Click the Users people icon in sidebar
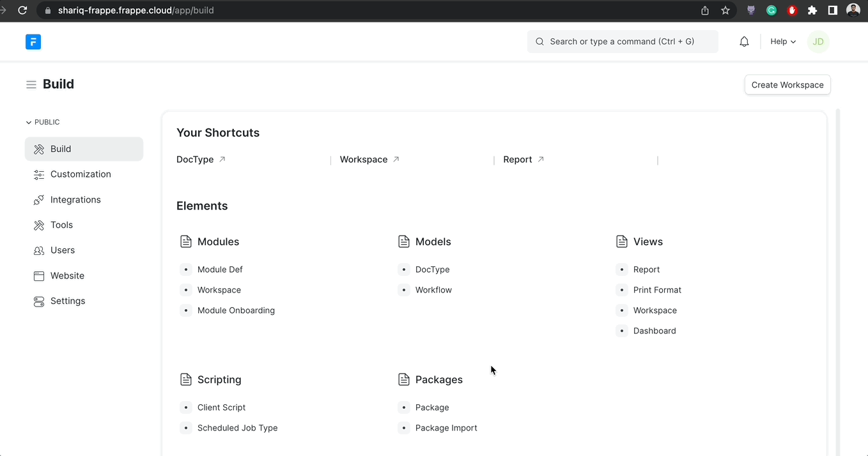Image resolution: width=868 pixels, height=456 pixels. 39,250
